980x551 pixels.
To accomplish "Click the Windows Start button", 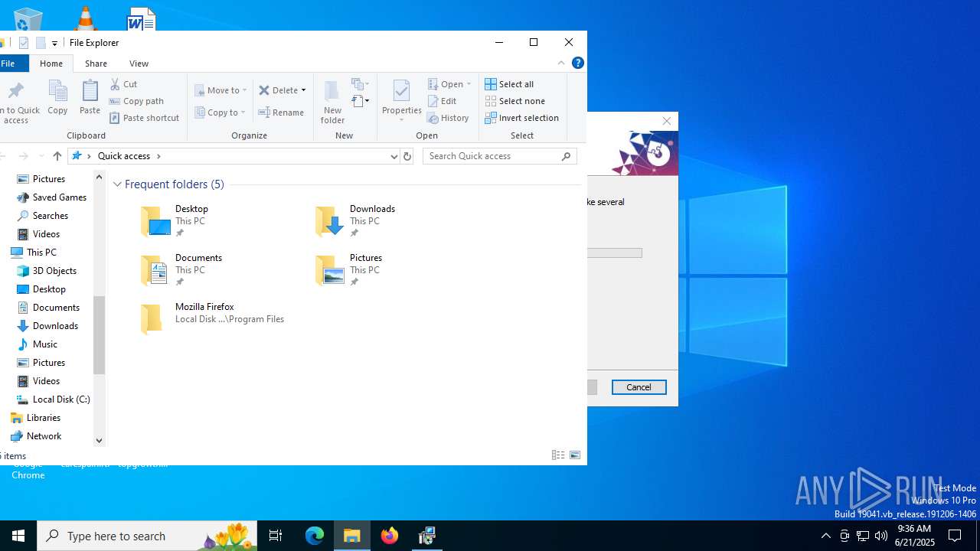I will pos(18,536).
